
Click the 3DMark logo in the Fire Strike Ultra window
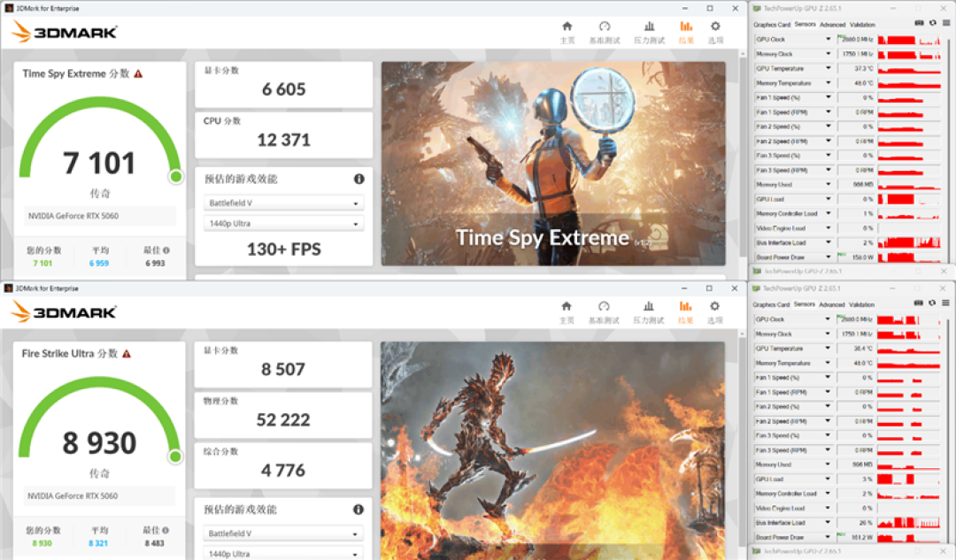point(64,312)
